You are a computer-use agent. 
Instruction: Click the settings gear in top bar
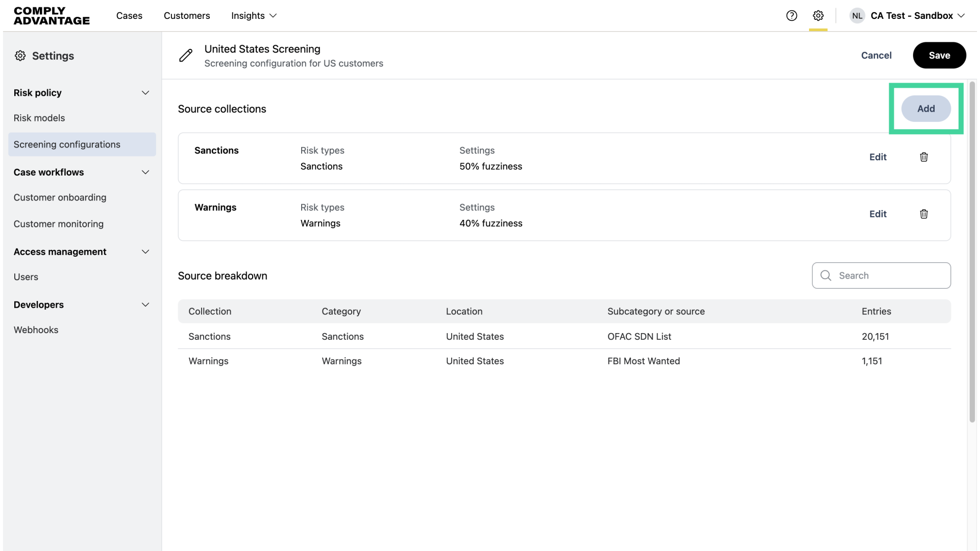point(818,16)
